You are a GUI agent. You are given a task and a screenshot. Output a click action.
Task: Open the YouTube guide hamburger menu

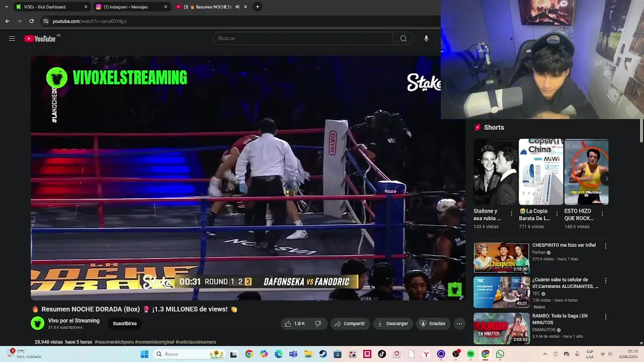coord(12,39)
